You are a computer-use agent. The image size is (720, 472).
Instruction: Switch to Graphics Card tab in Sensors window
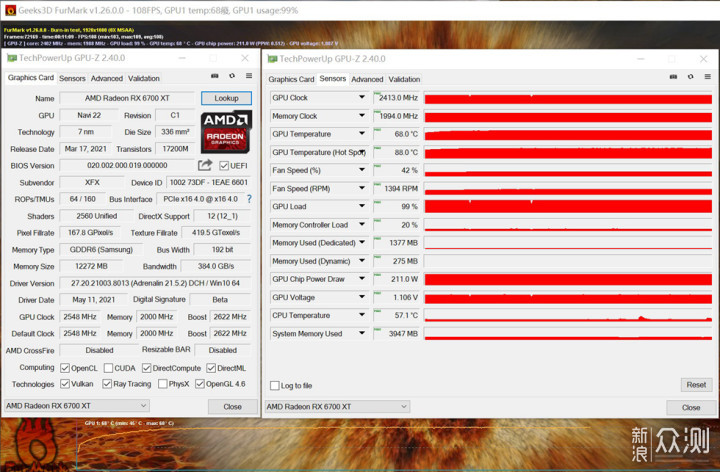click(x=291, y=79)
